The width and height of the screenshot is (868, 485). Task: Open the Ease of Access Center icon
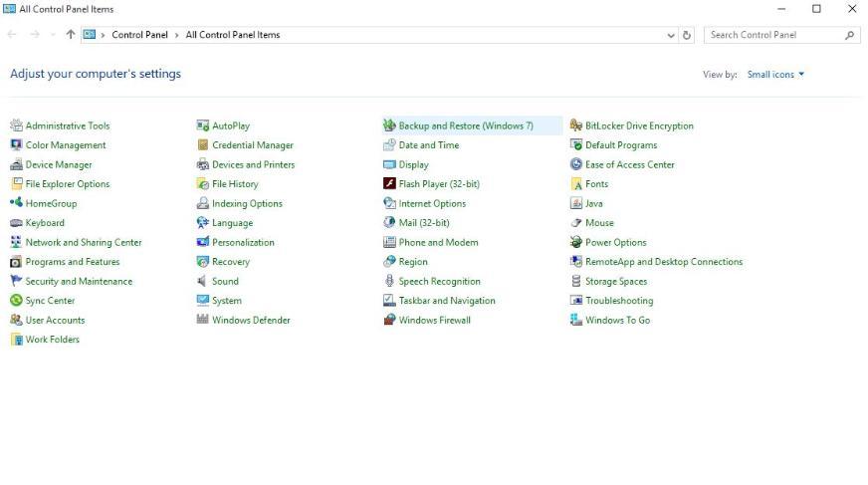pyautogui.click(x=575, y=164)
